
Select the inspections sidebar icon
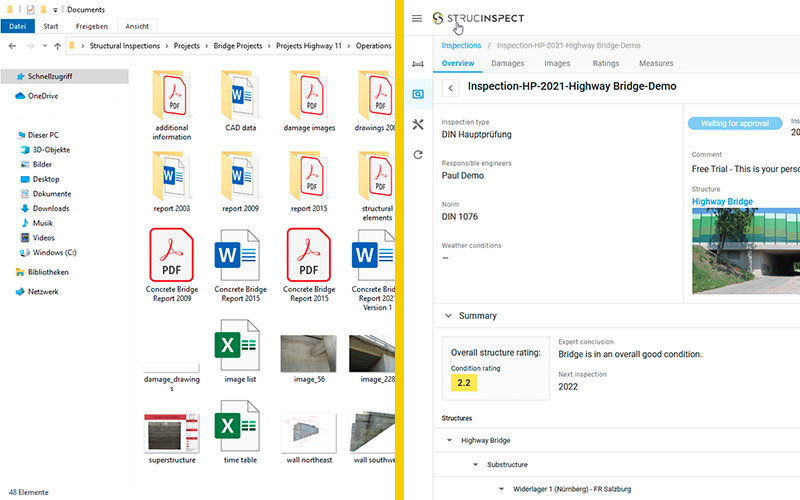(418, 94)
